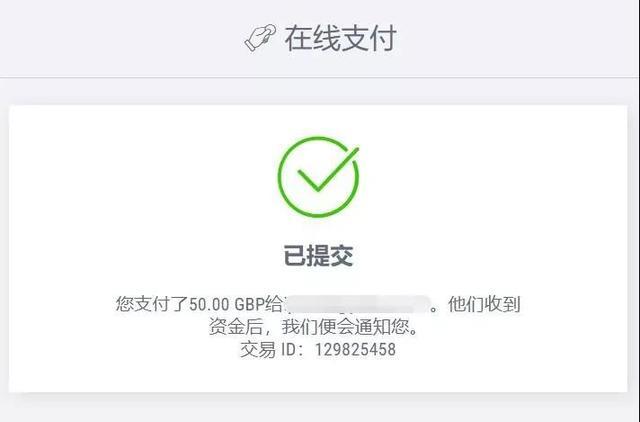
Task: Click the hand-with-coin payment icon
Action: pyautogui.click(x=260, y=38)
